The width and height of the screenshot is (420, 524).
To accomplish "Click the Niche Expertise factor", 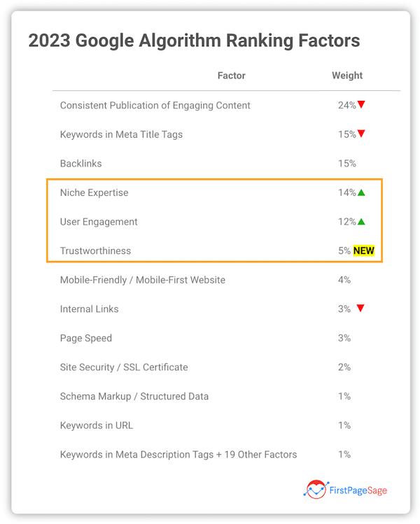I will (94, 192).
